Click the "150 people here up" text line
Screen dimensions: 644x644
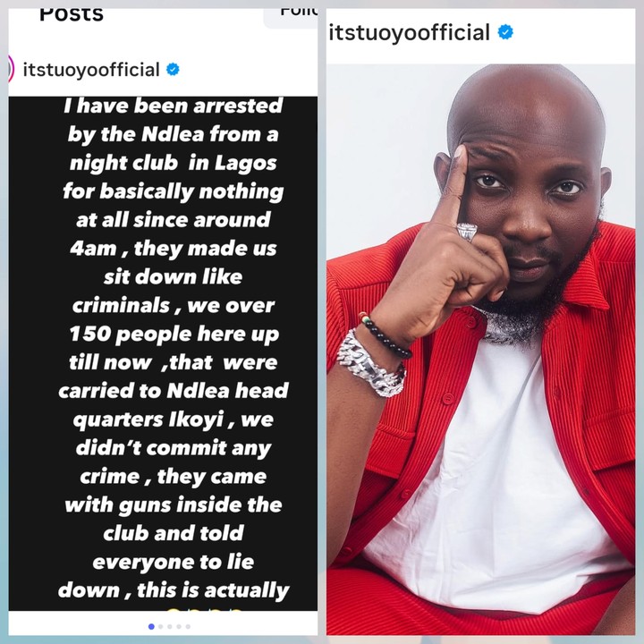click(x=174, y=334)
